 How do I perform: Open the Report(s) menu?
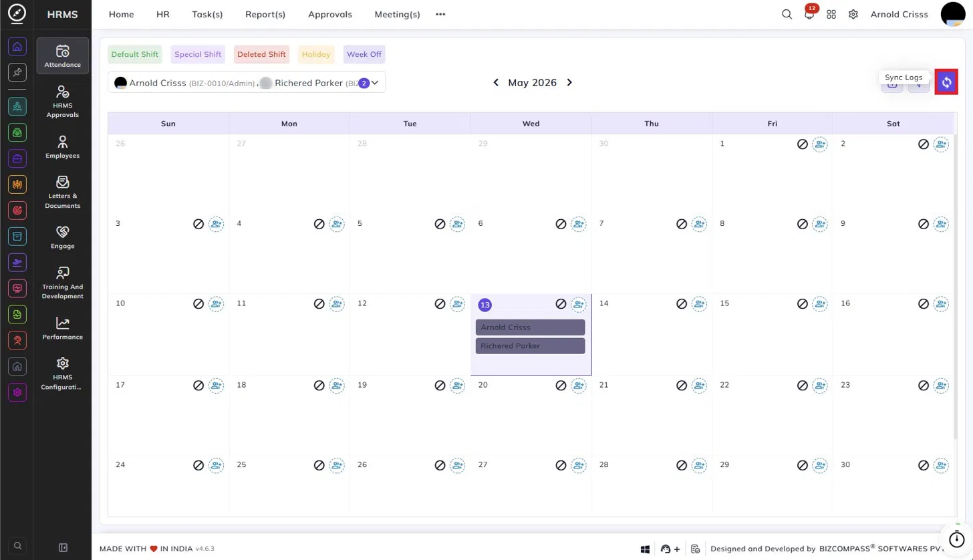coord(265,14)
